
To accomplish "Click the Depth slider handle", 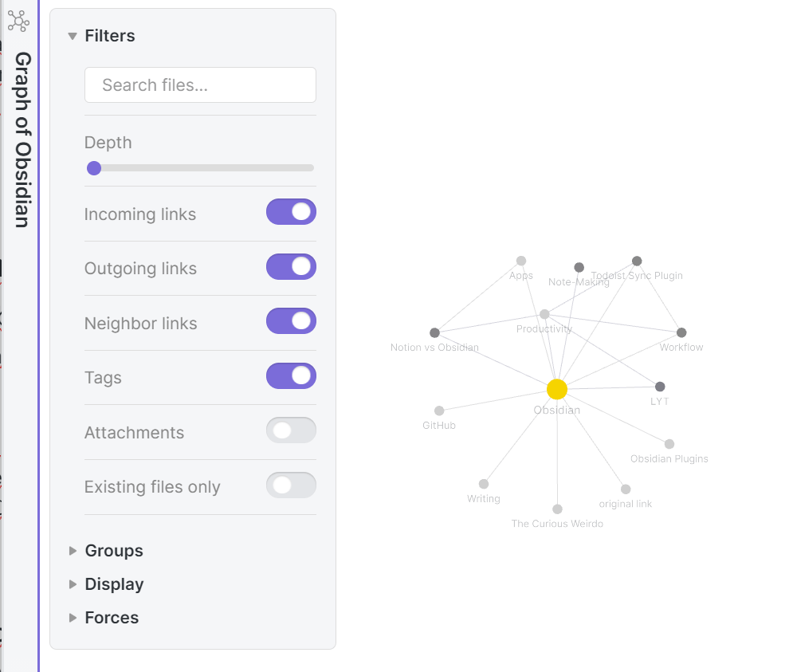I will [x=94, y=168].
